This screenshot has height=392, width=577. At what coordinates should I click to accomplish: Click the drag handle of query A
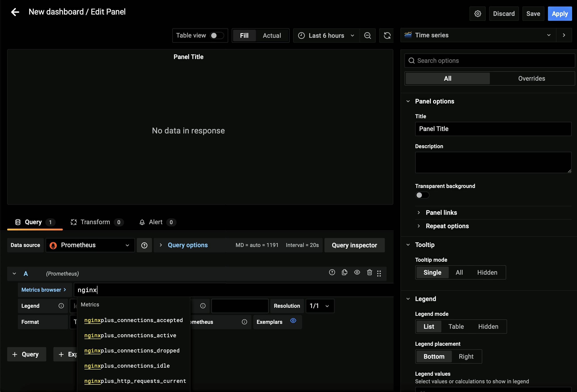click(379, 273)
